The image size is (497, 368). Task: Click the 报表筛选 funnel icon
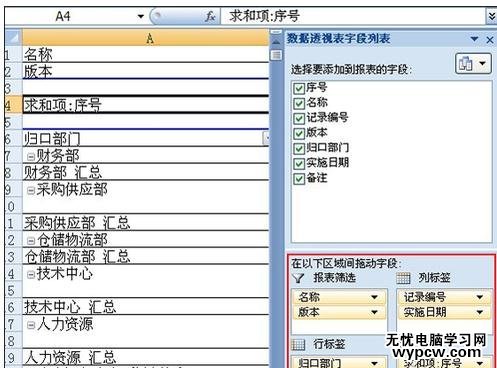point(298,278)
